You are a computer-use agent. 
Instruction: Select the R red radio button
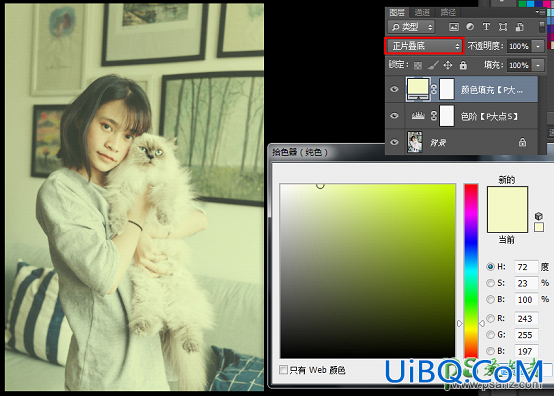(x=490, y=318)
